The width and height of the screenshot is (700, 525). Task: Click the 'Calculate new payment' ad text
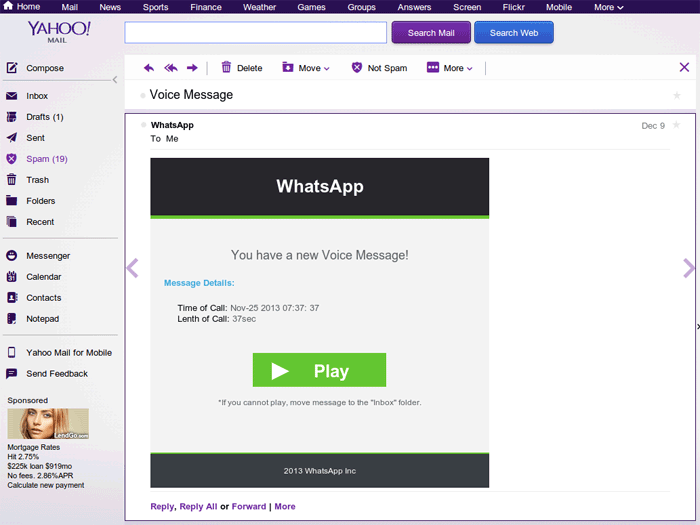coord(46,485)
